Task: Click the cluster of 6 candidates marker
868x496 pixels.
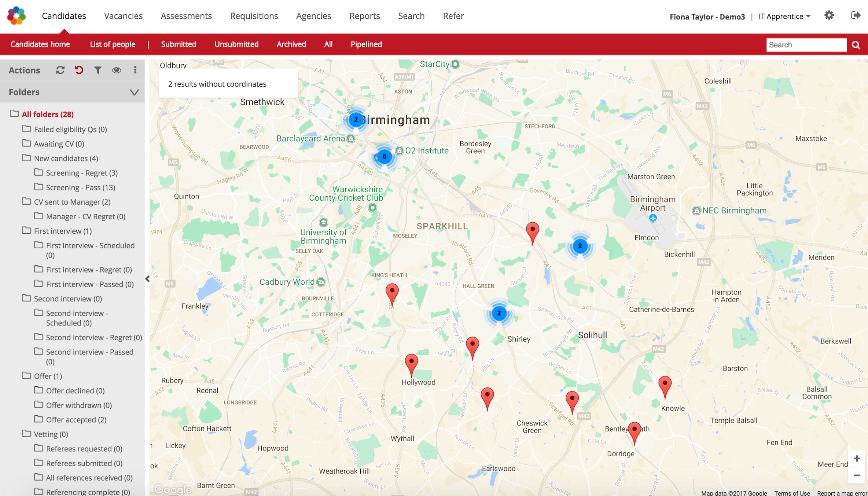Action: tap(384, 157)
